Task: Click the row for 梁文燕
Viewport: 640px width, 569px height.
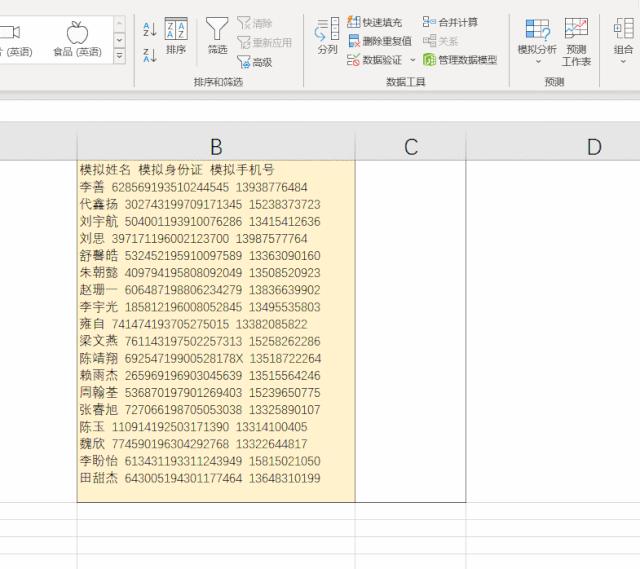Action: point(200,341)
